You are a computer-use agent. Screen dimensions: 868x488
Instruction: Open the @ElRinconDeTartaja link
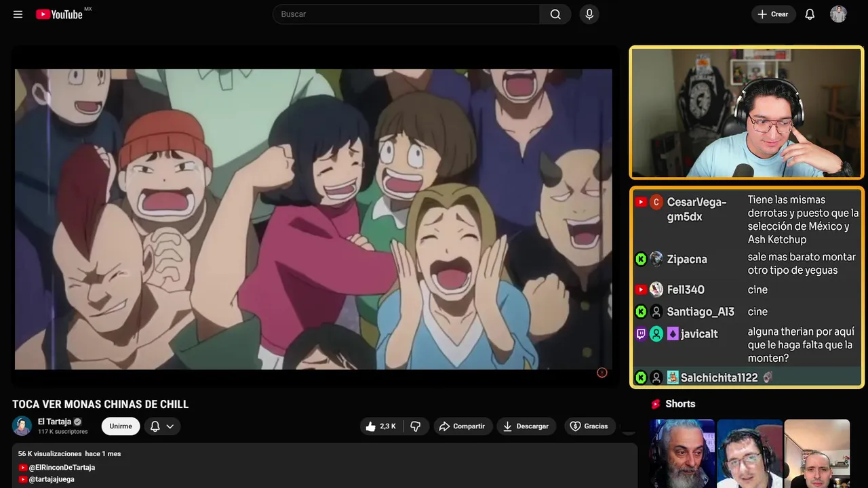pyautogui.click(x=62, y=468)
